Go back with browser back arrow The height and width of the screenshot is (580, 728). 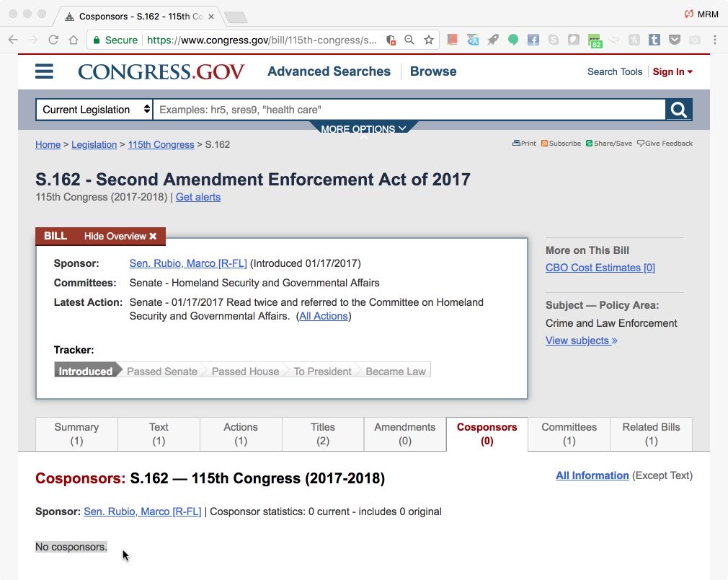(13, 40)
